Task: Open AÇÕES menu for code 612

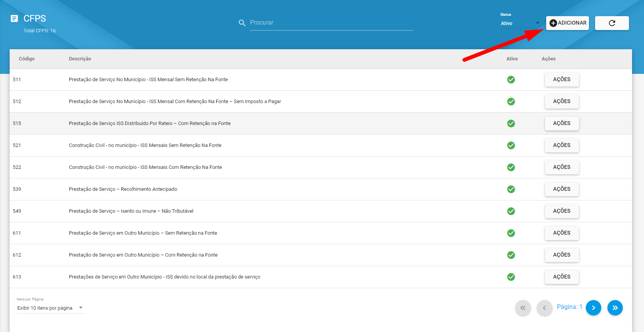Action: 562,255
